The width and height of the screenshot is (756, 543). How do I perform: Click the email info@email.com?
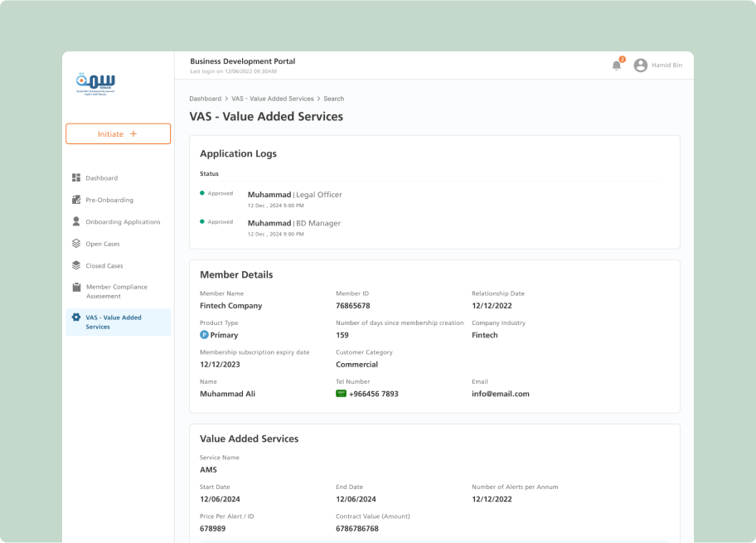click(501, 394)
